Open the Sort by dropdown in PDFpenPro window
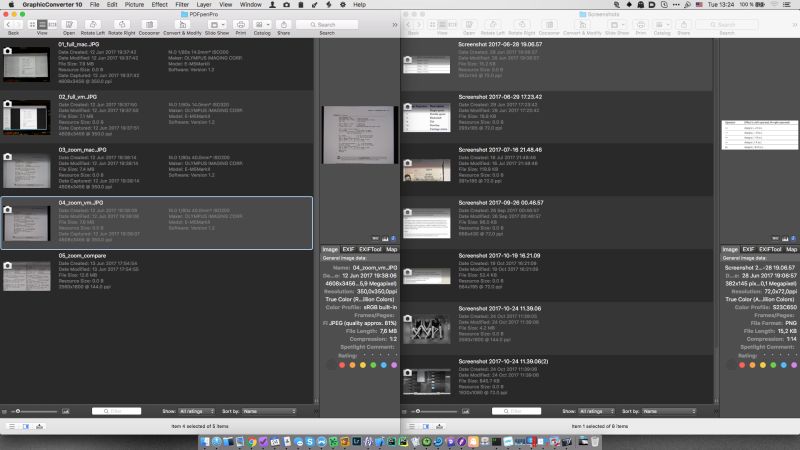The width and height of the screenshot is (800, 450). 269,411
